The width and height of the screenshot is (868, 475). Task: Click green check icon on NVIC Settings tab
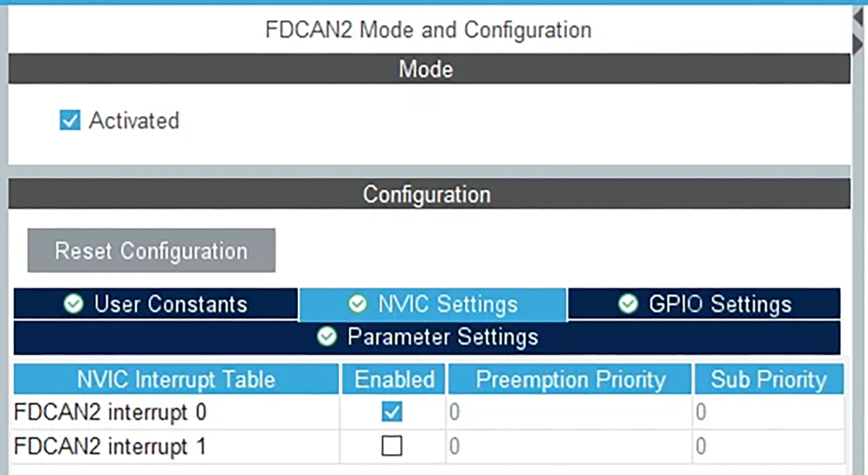click(x=357, y=304)
